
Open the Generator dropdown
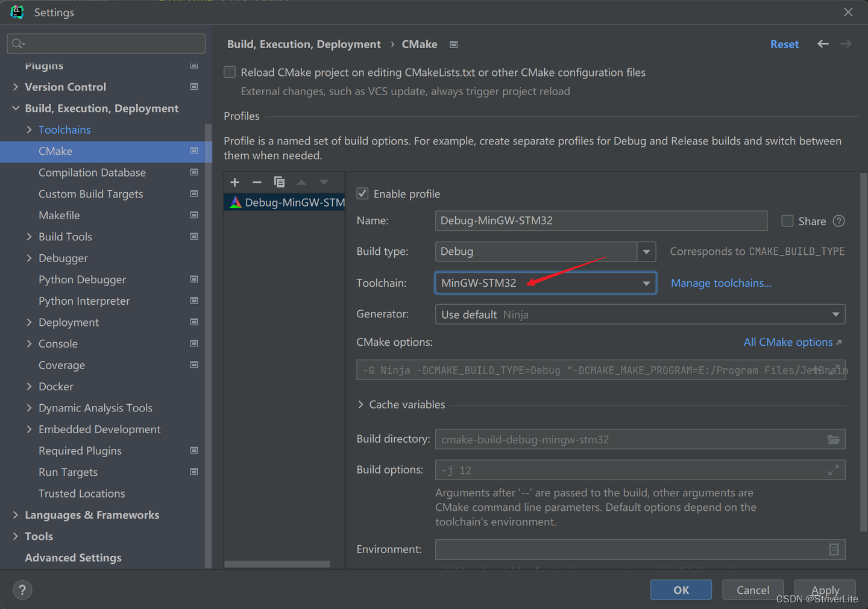pyautogui.click(x=640, y=314)
